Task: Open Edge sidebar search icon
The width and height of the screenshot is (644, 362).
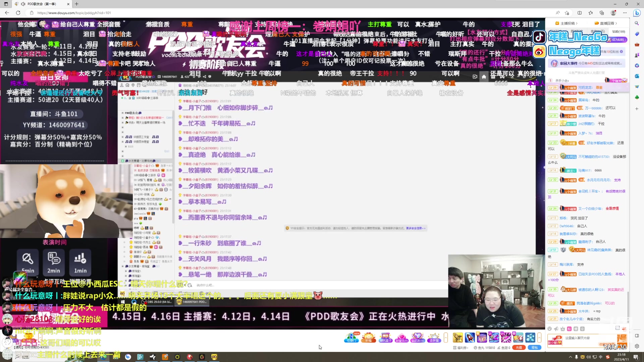Action: [637, 23]
